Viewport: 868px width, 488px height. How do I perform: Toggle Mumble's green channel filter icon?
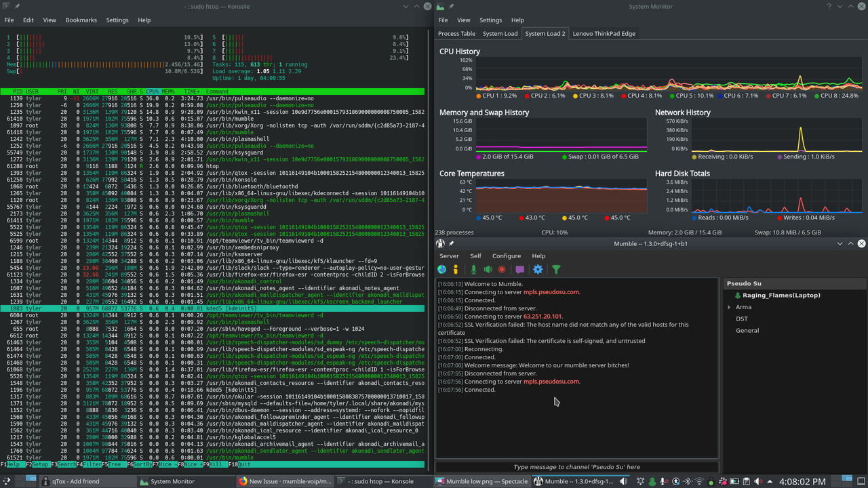point(556,270)
